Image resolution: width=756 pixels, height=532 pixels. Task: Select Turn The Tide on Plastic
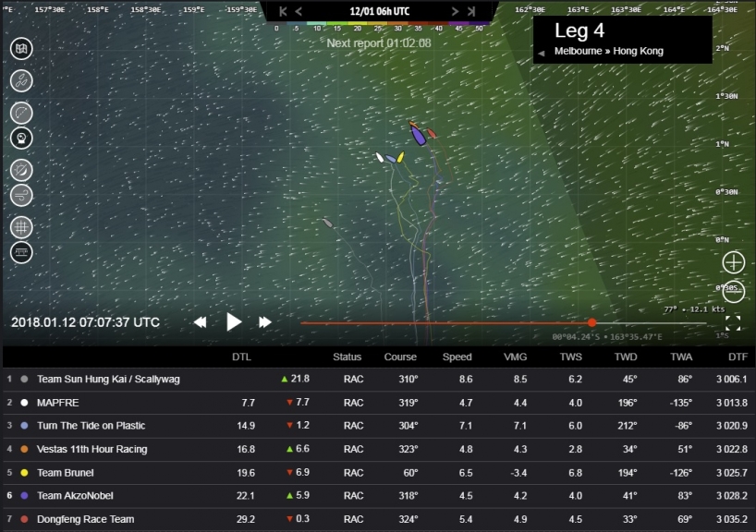pos(91,426)
